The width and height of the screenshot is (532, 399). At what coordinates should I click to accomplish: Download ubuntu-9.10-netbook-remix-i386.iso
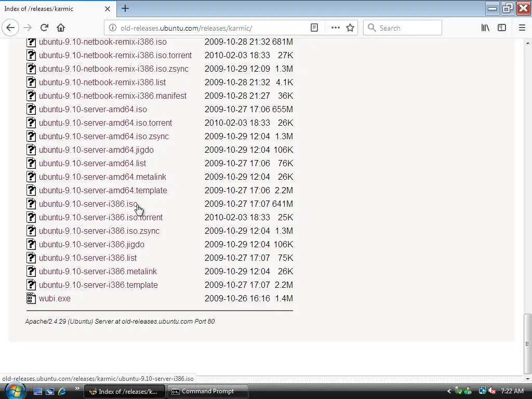pos(103,42)
